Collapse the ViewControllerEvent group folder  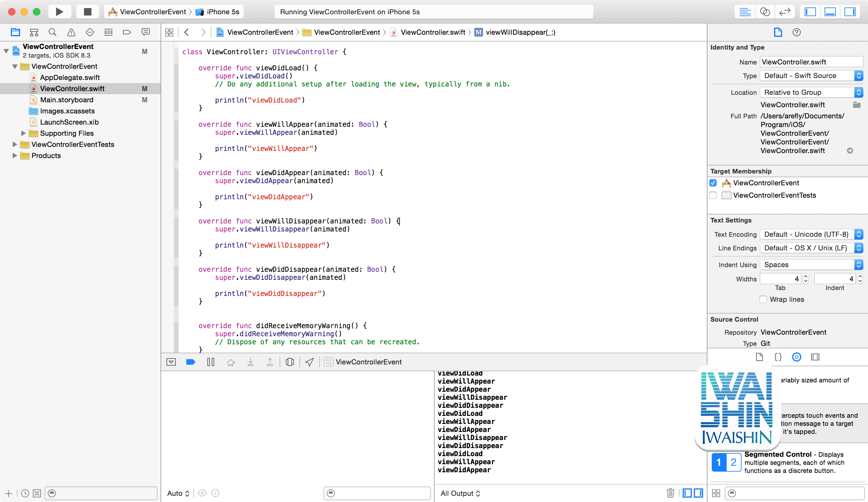[x=15, y=66]
